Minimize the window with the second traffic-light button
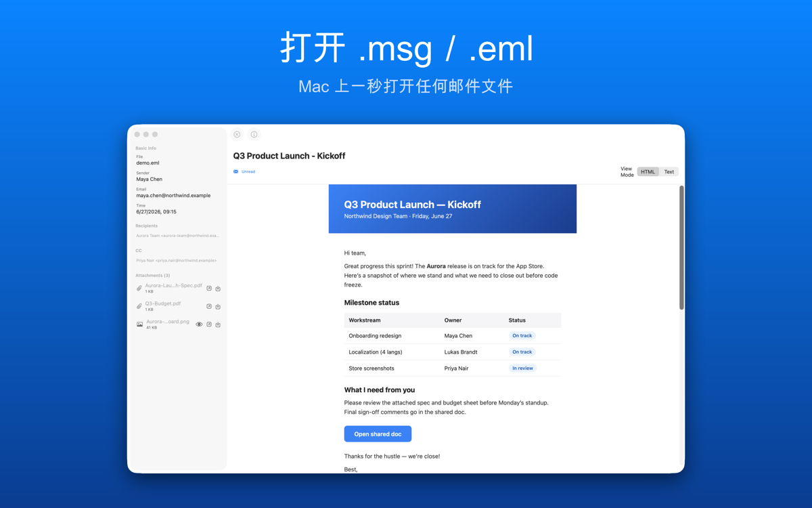The width and height of the screenshot is (812, 508). pos(146,134)
